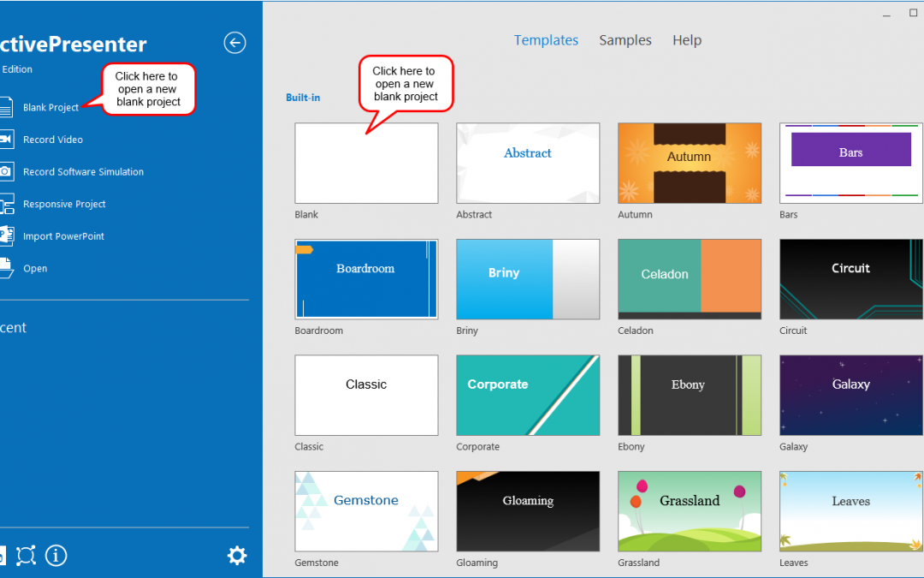Select the Record Software Simulation icon

click(6, 171)
